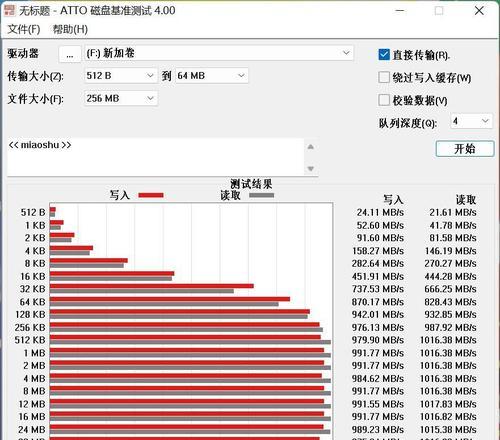Open the 512 B minimum transfer size dropdown
This screenshot has width=500, height=440.
pyautogui.click(x=120, y=76)
